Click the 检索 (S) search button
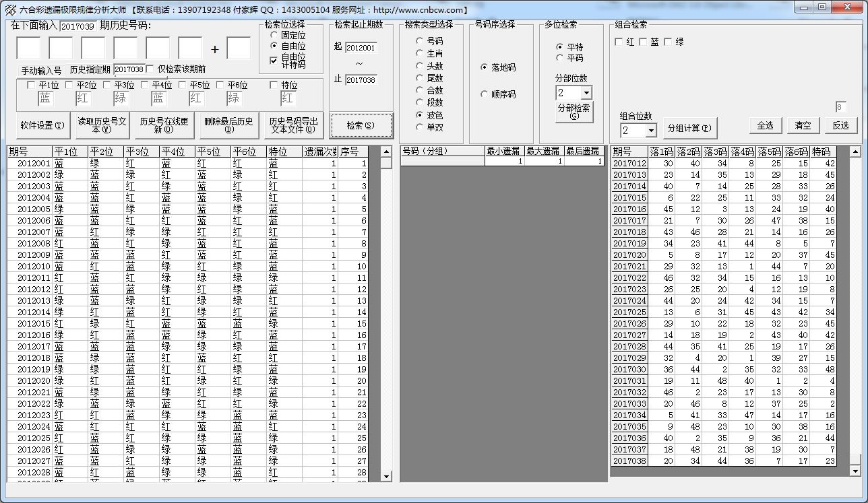Screen dimensions: 868x503 pyautogui.click(x=361, y=125)
